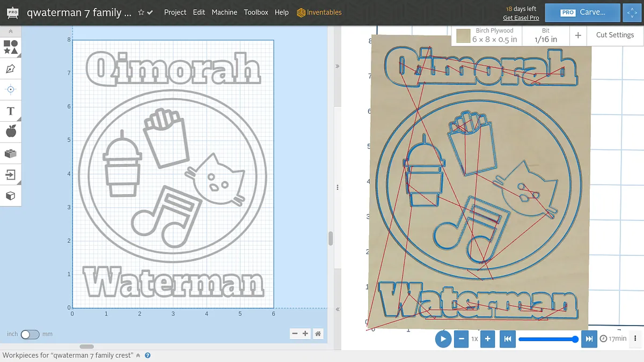
Task: Click the Import file tool icon
Action: [11, 174]
